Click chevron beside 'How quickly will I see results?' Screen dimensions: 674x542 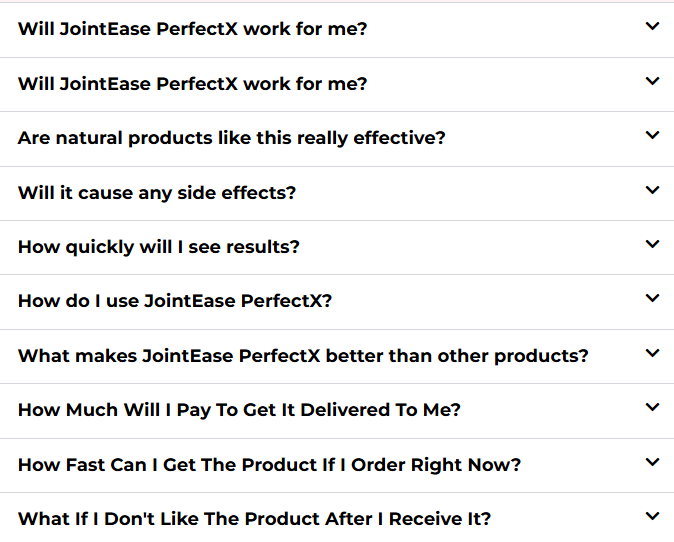tap(653, 245)
